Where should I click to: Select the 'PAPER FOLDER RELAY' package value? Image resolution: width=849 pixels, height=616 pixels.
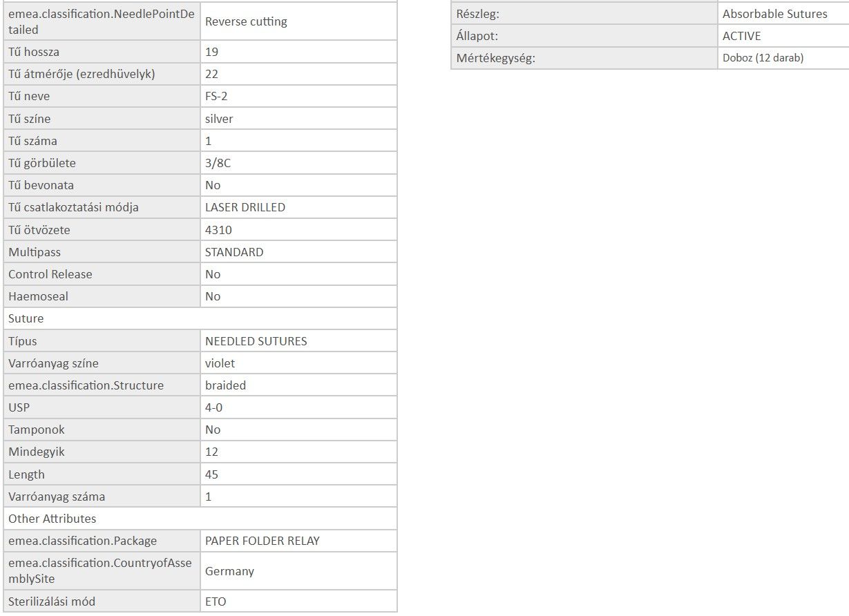click(x=263, y=541)
